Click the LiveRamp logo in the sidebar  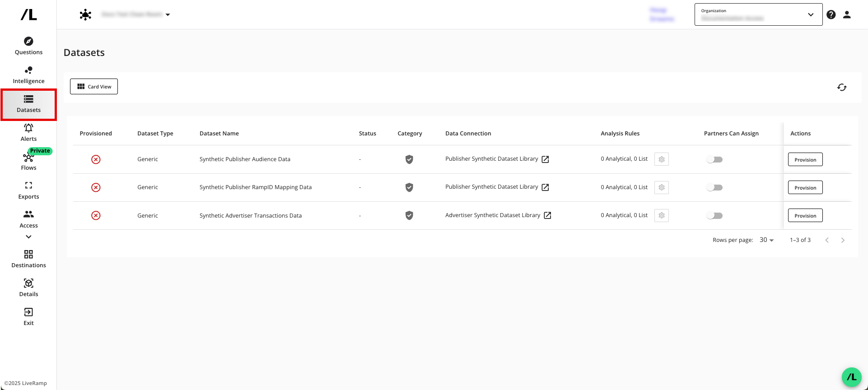(x=29, y=14)
